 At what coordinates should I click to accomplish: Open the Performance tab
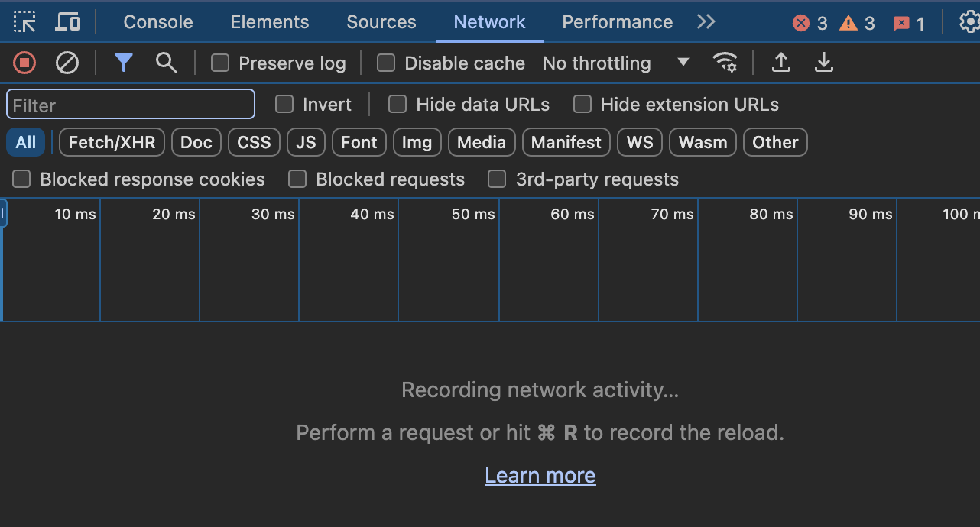(x=617, y=22)
